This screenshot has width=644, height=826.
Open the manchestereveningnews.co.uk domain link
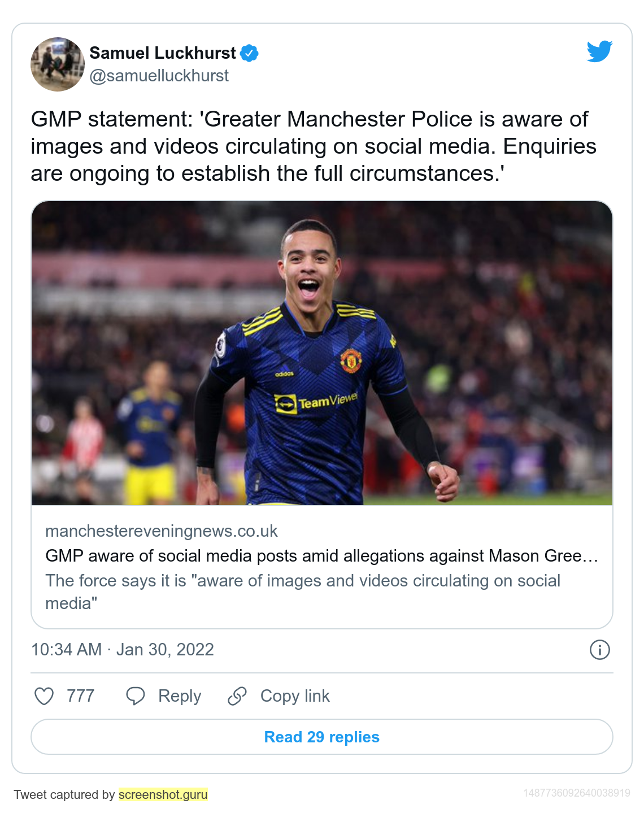[162, 531]
